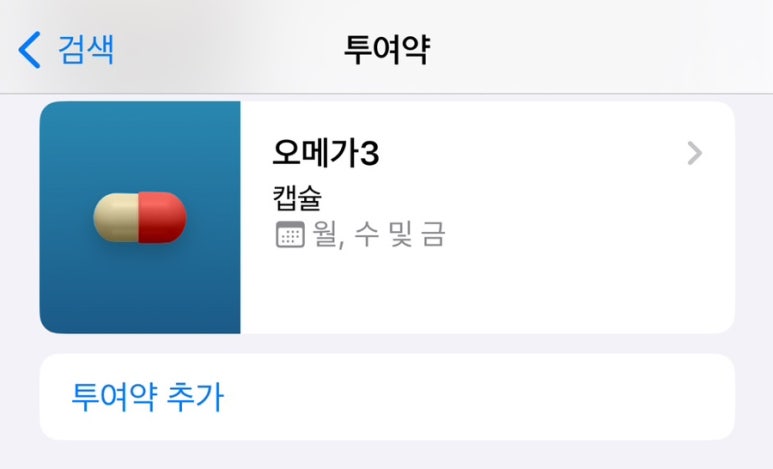Viewport: 773px width, 469px height.
Task: Click the navigation bar beside 투여약 title
Action: (x=592, y=49)
